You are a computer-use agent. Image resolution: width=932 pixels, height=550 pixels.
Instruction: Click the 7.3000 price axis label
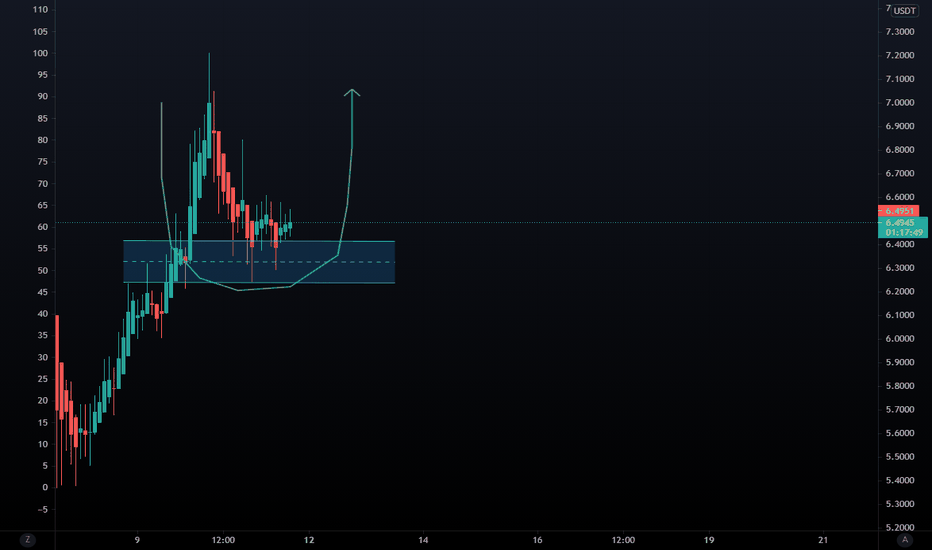pos(900,32)
